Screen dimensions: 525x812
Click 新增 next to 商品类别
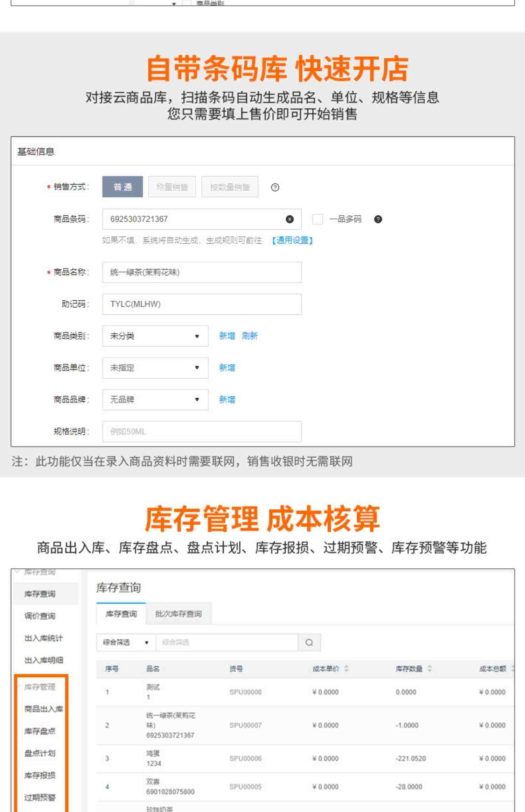[x=227, y=336]
